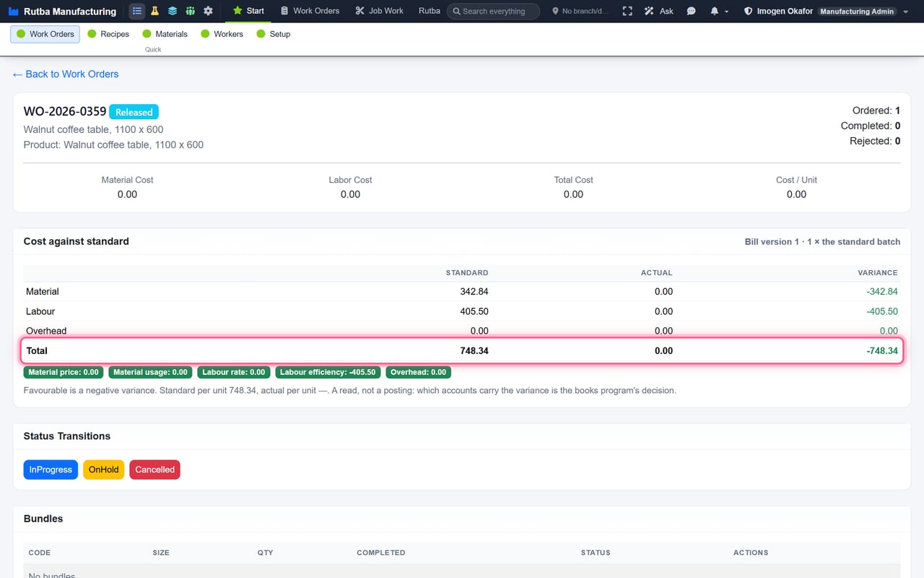Expand the user account menu caret
Screen dimensions: 924x578
click(906, 12)
